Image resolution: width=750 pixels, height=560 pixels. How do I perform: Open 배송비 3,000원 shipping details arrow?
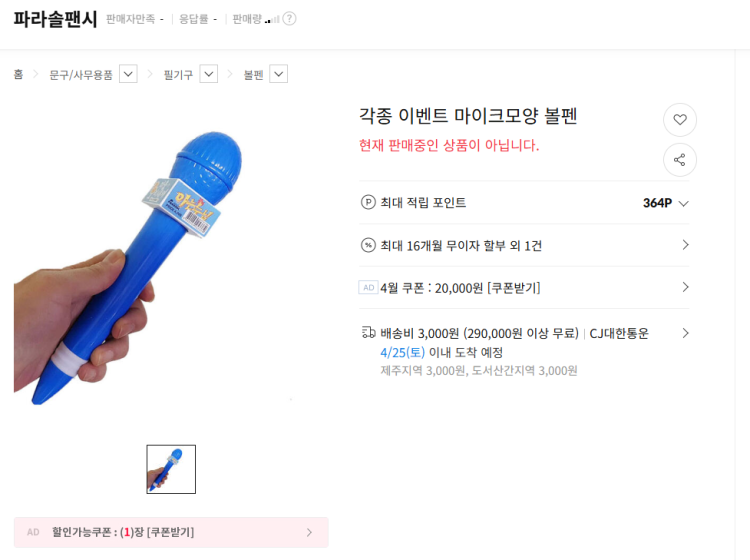[685, 333]
